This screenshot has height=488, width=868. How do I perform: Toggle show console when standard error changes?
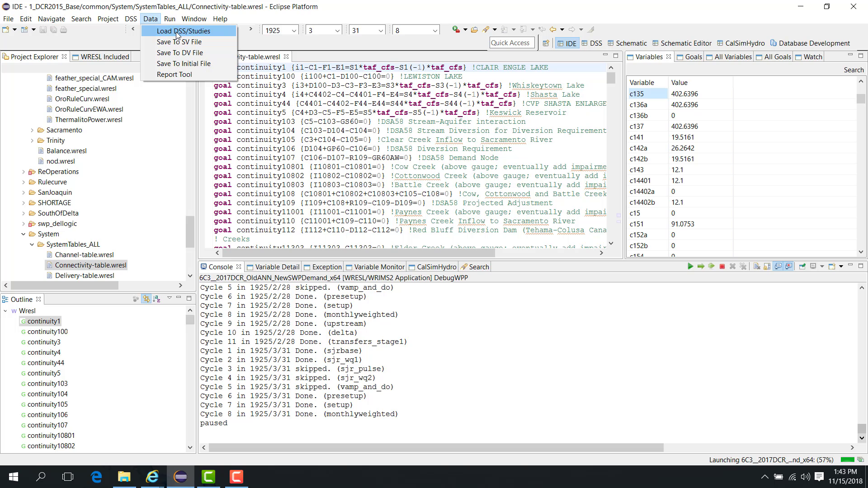point(788,267)
